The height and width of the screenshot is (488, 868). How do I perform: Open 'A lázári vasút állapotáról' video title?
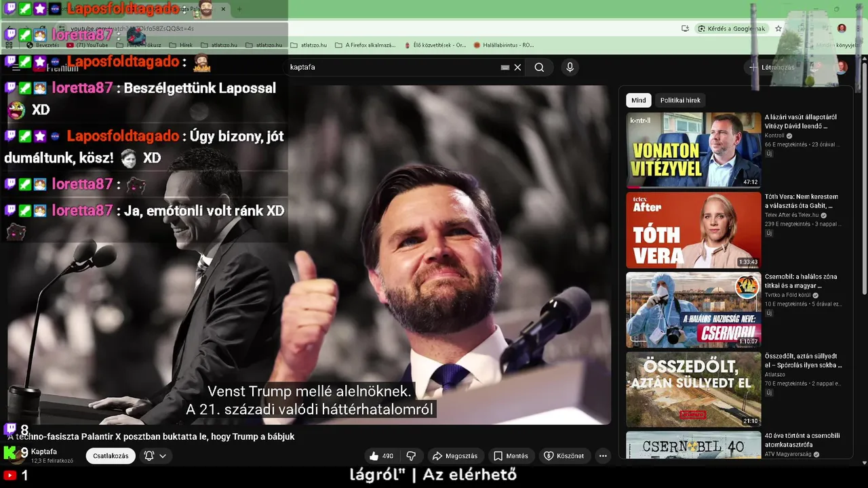pos(801,121)
